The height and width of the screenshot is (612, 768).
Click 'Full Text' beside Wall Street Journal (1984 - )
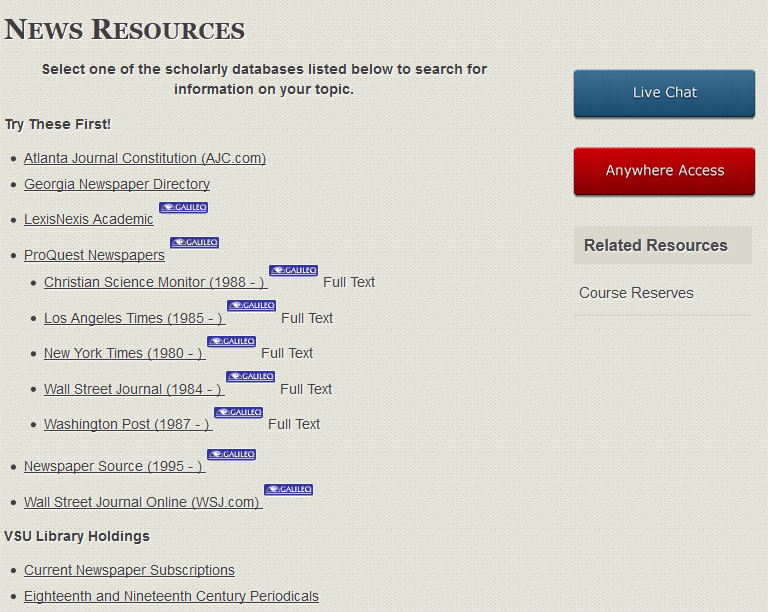point(306,389)
